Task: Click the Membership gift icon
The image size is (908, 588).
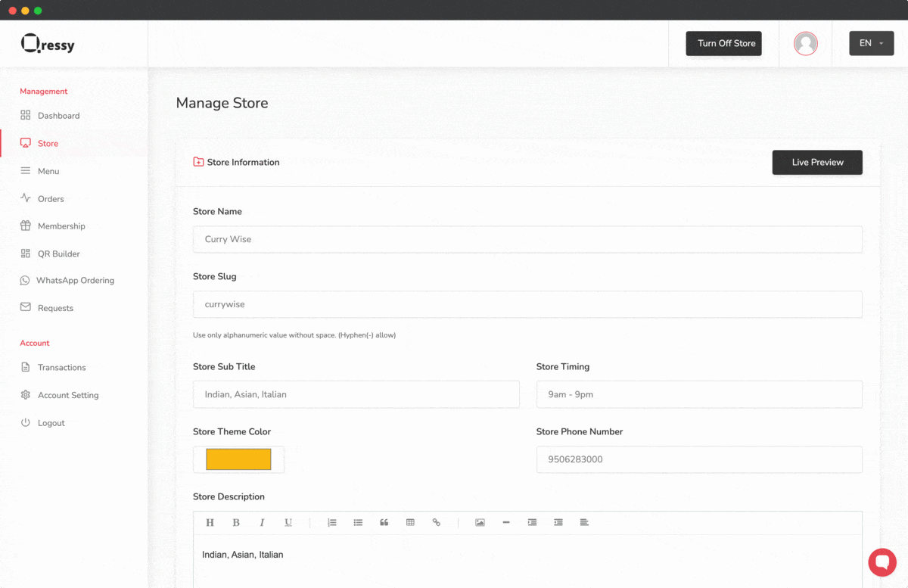Action: [x=26, y=226]
